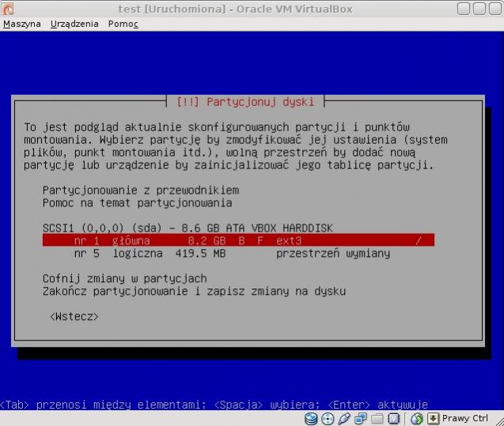Click the network adapters status icon
The height and width of the screenshot is (426, 504).
click(x=361, y=419)
